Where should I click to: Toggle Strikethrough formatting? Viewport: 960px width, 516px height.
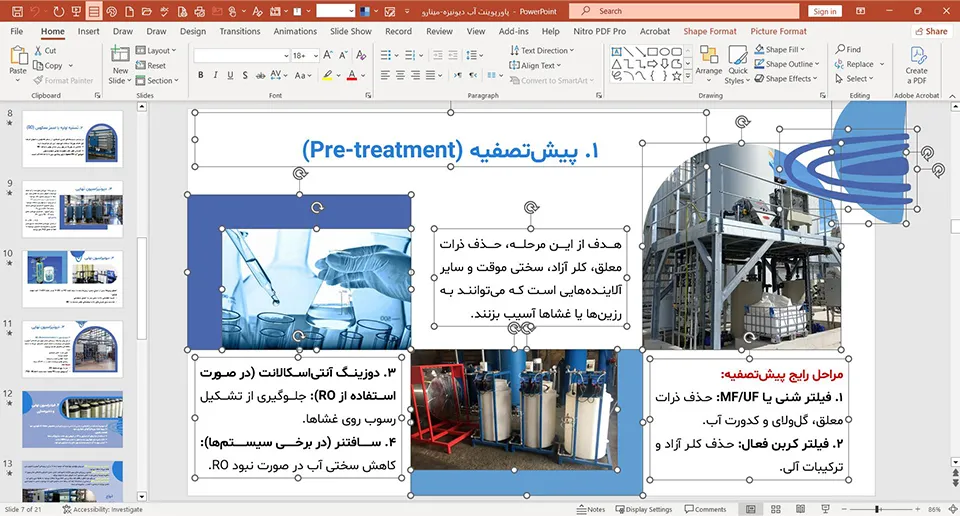point(260,75)
